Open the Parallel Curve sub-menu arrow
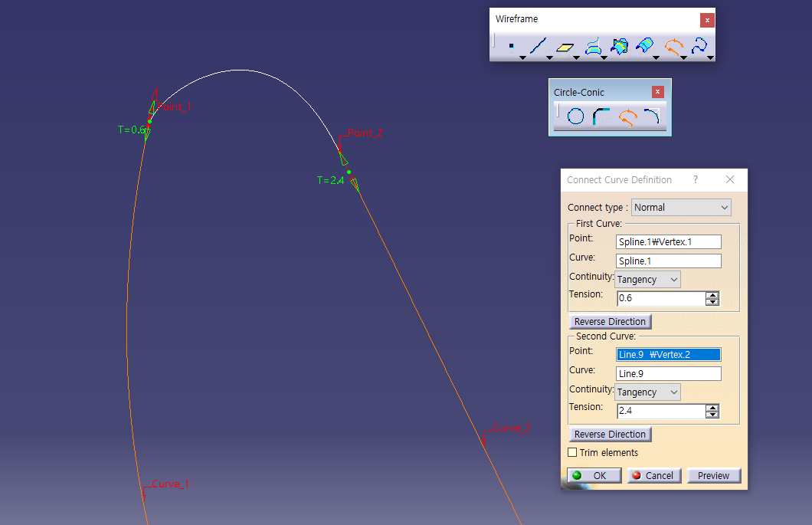 pyautogui.click(x=656, y=58)
